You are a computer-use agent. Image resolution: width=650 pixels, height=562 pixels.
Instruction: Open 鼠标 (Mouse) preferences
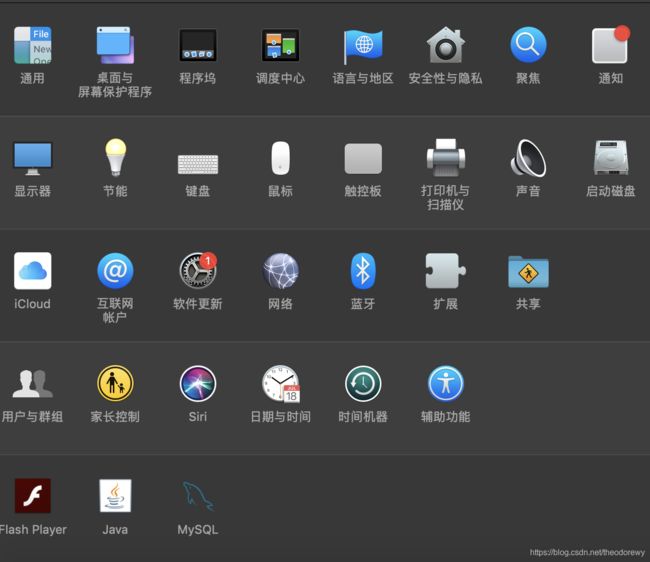point(280,158)
